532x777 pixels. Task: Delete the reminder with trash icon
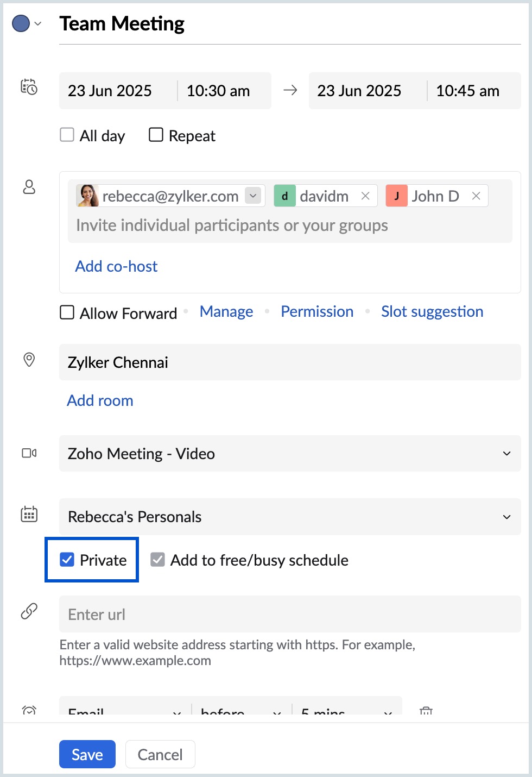tap(426, 711)
